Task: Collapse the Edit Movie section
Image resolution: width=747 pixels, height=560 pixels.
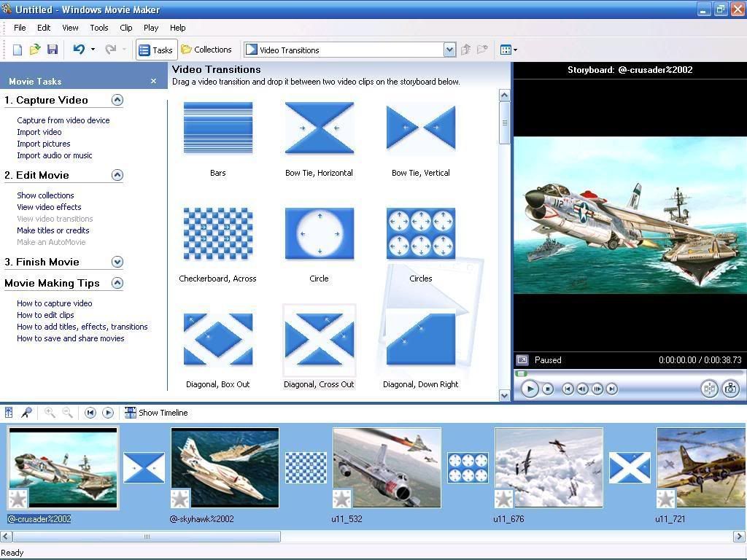Action: pyautogui.click(x=117, y=175)
